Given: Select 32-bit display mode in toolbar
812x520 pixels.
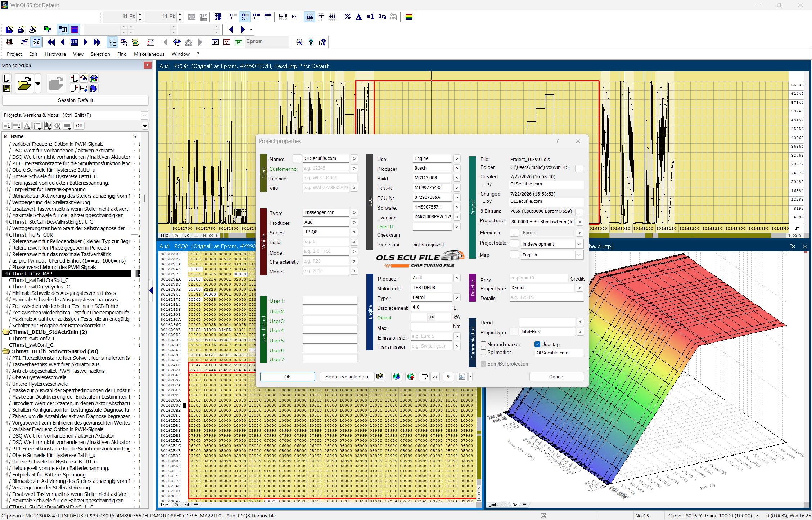Looking at the screenshot, I should tap(256, 17).
